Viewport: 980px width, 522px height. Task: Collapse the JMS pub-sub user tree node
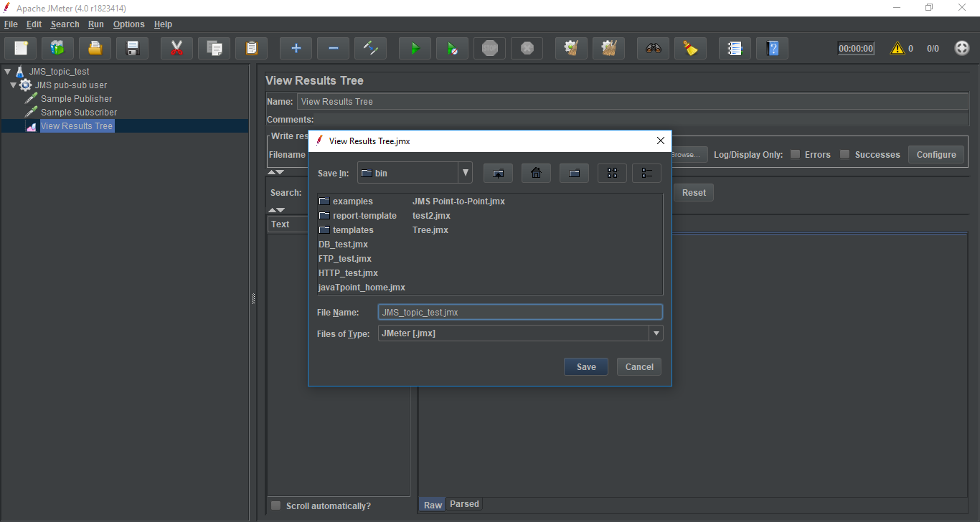click(x=14, y=85)
